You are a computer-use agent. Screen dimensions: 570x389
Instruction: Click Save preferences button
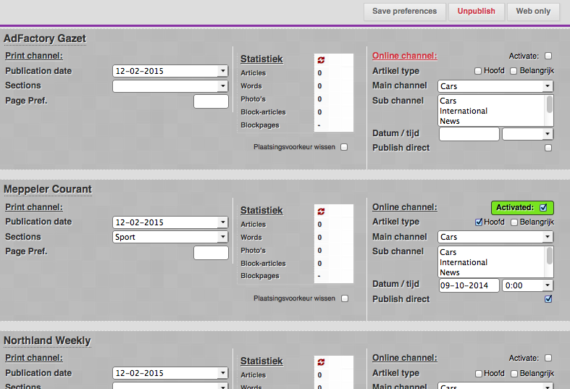[404, 11]
